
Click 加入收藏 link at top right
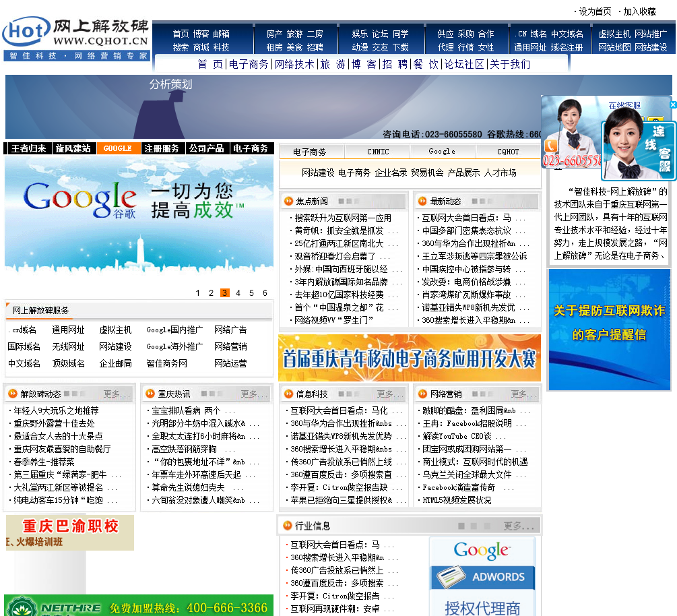[x=639, y=11]
